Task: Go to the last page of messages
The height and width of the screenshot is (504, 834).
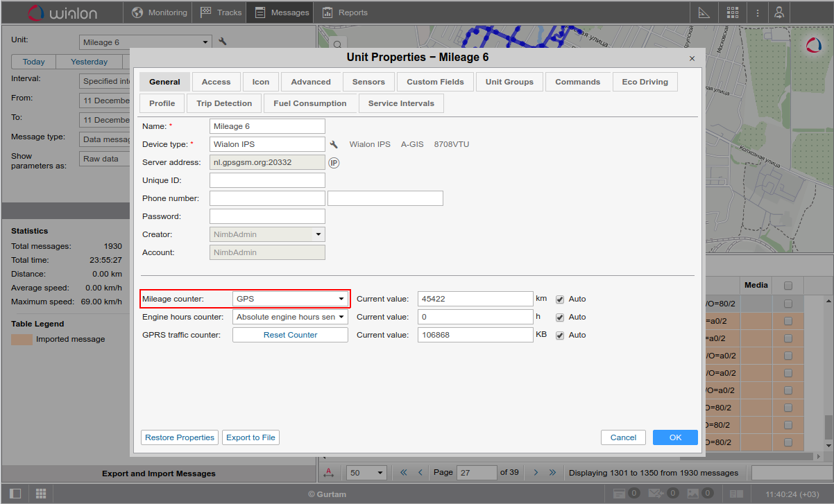Action: click(x=553, y=473)
